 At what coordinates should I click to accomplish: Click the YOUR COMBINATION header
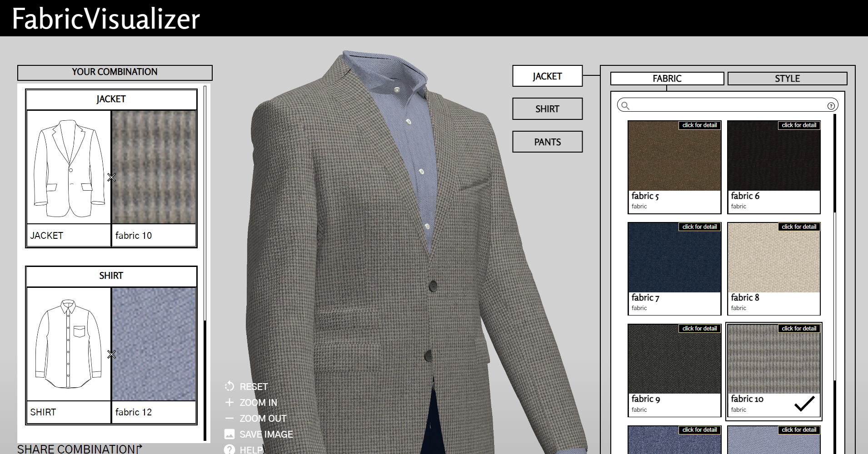[115, 72]
